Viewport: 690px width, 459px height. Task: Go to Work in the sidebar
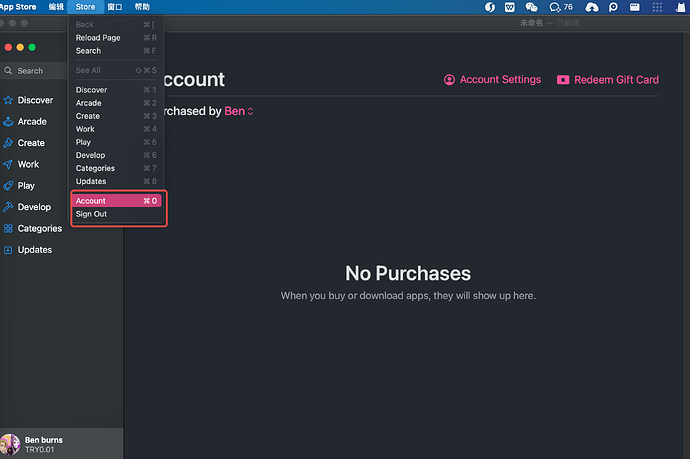29,164
